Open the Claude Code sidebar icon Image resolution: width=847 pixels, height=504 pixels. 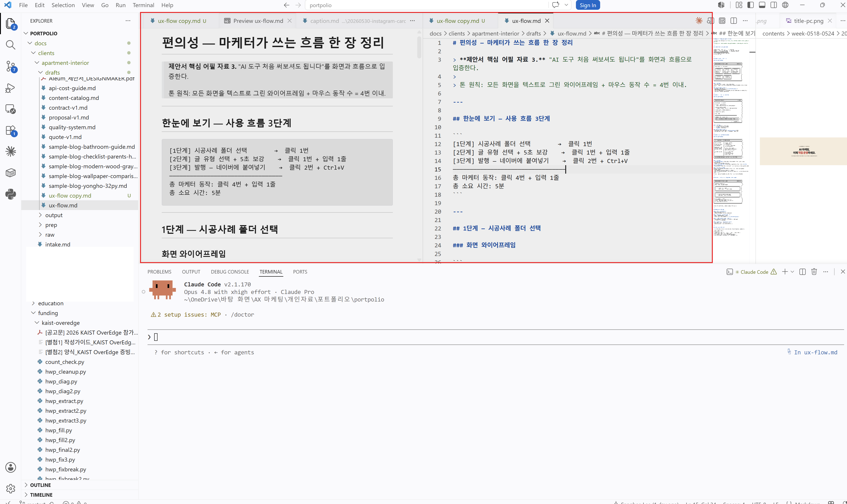(10, 151)
